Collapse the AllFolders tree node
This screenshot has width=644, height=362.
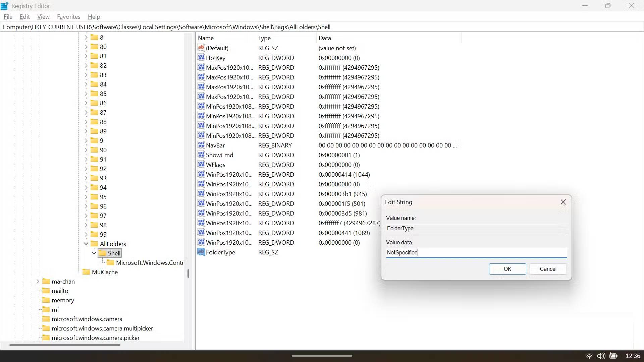(86, 244)
